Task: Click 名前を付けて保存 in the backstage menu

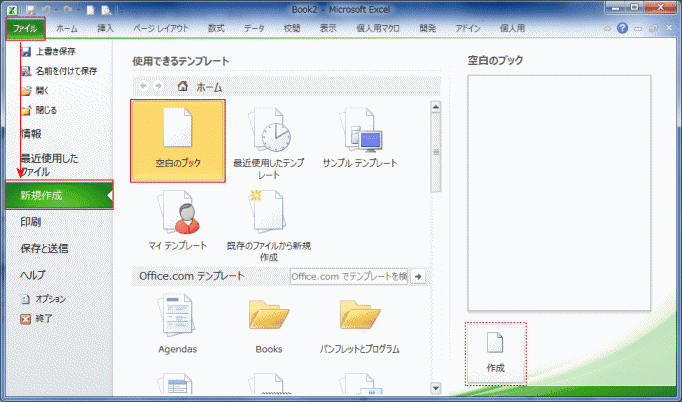Action: [60, 71]
